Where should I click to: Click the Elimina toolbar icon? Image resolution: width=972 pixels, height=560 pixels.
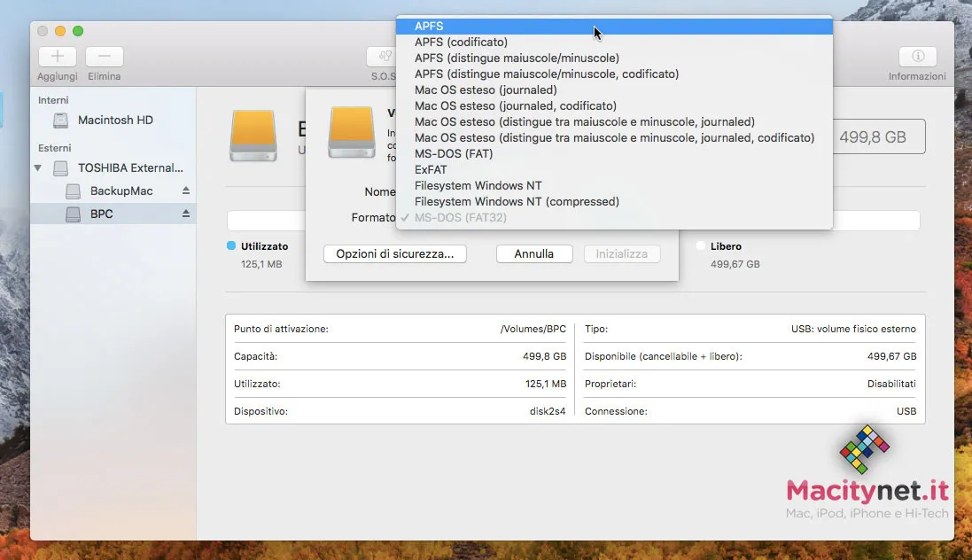pos(104,56)
